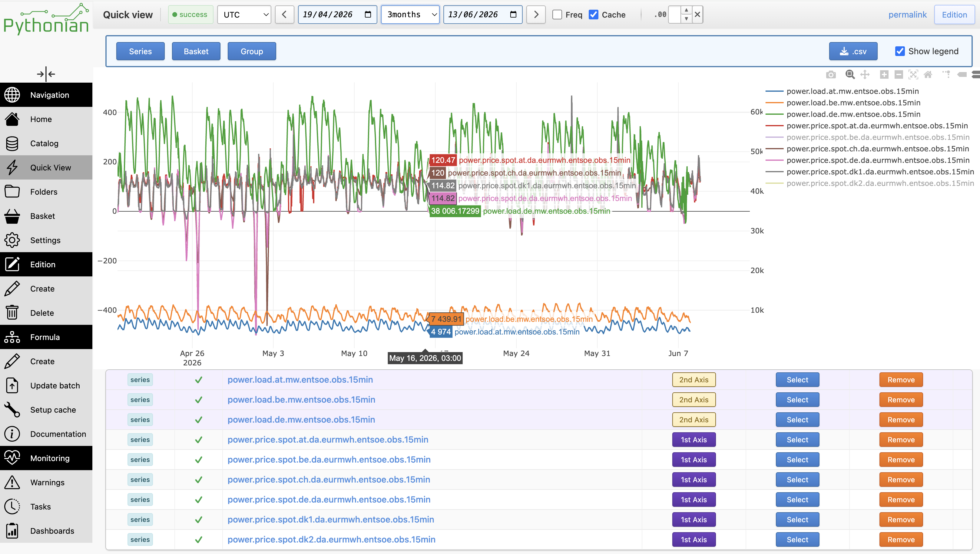The height and width of the screenshot is (554, 980).
Task: Toggle spike lines icon in chart toolbar
Action: click(x=946, y=74)
